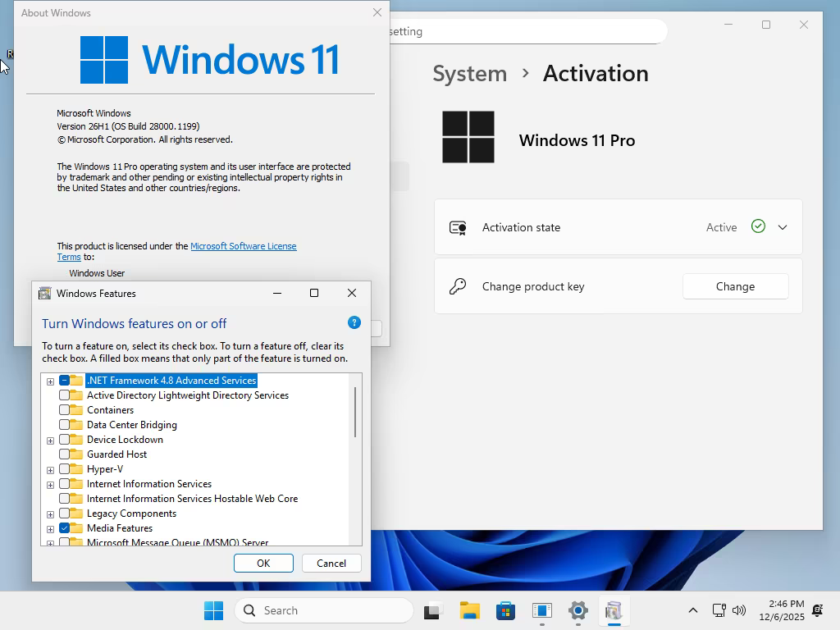
Task: Click the product key icon
Action: tap(458, 286)
